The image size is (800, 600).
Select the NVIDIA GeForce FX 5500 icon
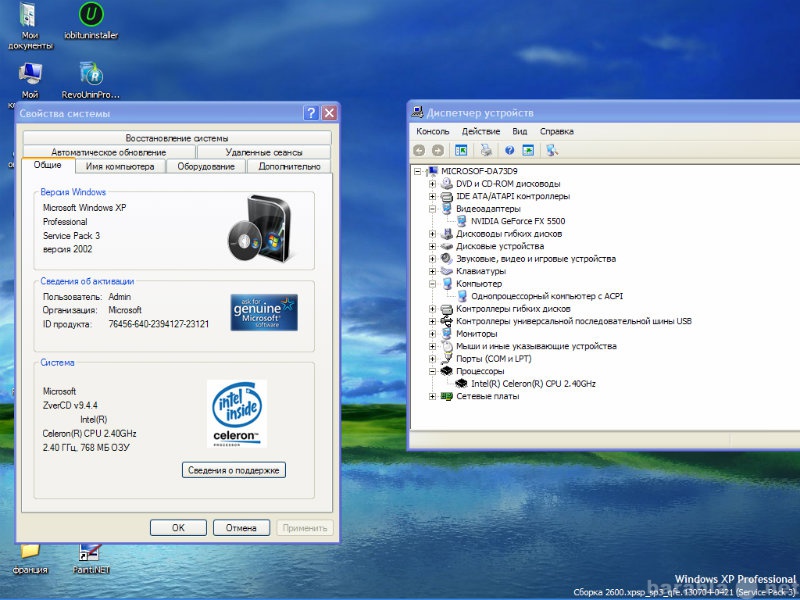point(462,221)
